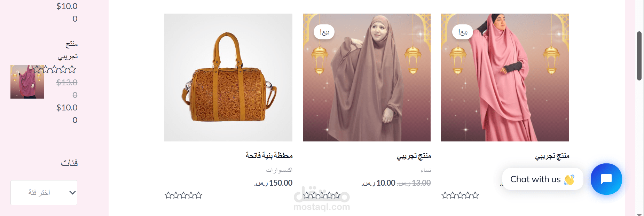Open the middle 'منتج تجريبي' product title
The height and width of the screenshot is (216, 644).
(414, 156)
